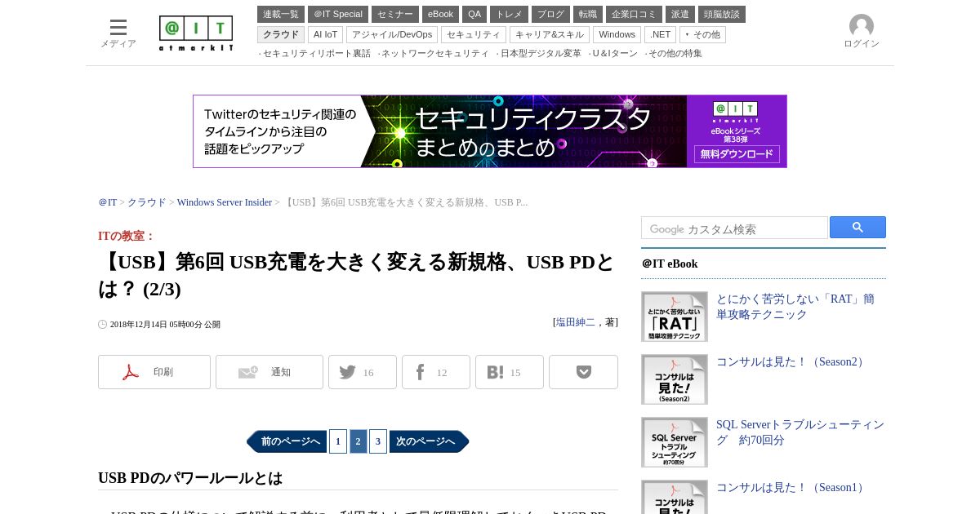The height and width of the screenshot is (514, 980).
Task: Select the AI IoT category tab
Action: [x=325, y=34]
